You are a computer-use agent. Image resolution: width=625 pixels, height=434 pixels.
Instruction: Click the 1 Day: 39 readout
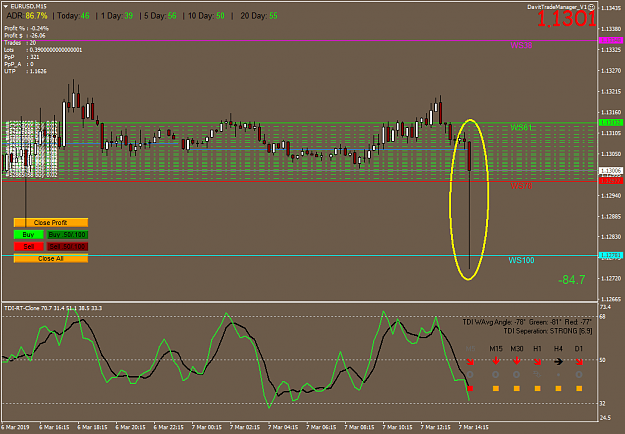(117, 16)
